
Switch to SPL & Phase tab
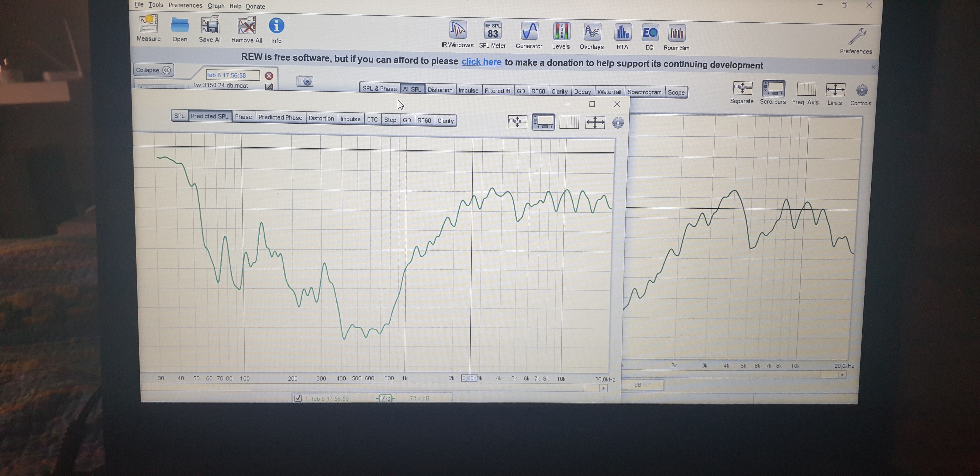tap(379, 88)
